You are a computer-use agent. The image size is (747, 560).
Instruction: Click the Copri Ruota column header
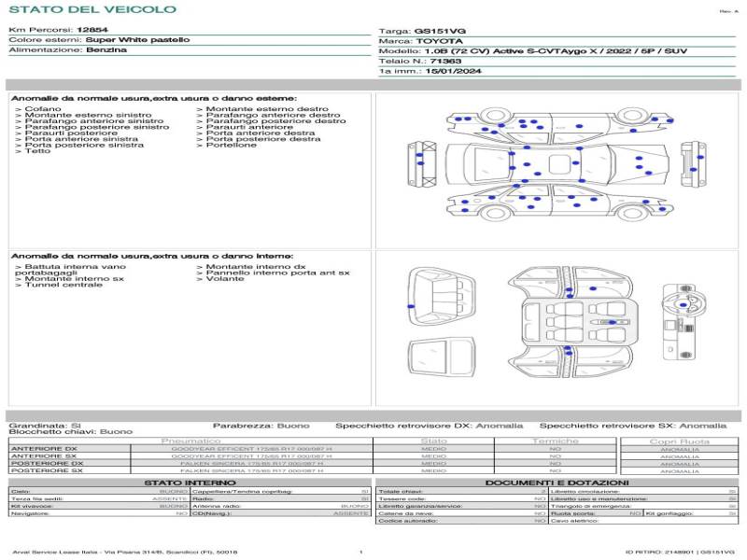(x=679, y=441)
